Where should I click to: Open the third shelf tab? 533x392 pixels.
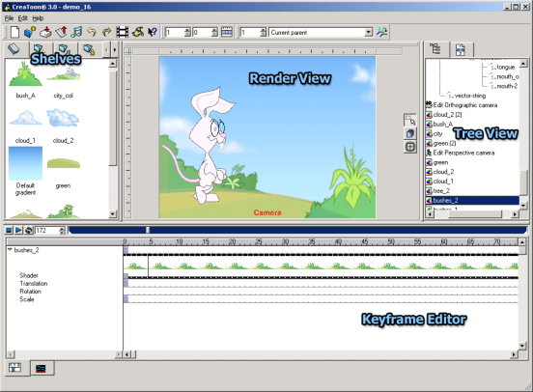pos(64,49)
